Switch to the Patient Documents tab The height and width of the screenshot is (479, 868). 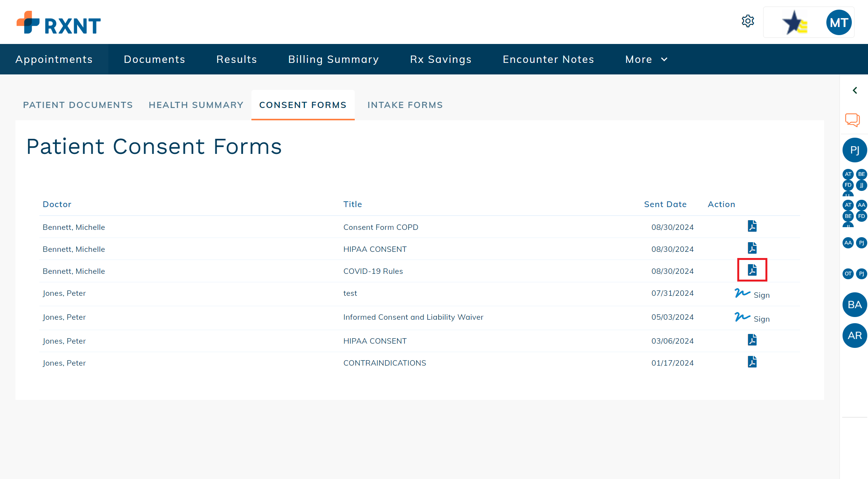(x=78, y=105)
